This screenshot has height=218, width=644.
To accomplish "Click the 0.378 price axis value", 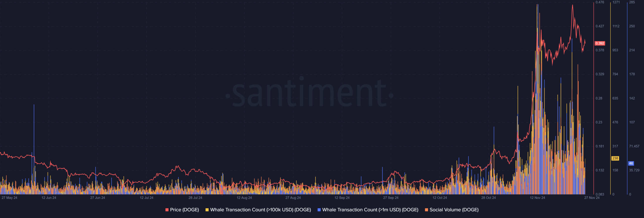I will point(600,50).
